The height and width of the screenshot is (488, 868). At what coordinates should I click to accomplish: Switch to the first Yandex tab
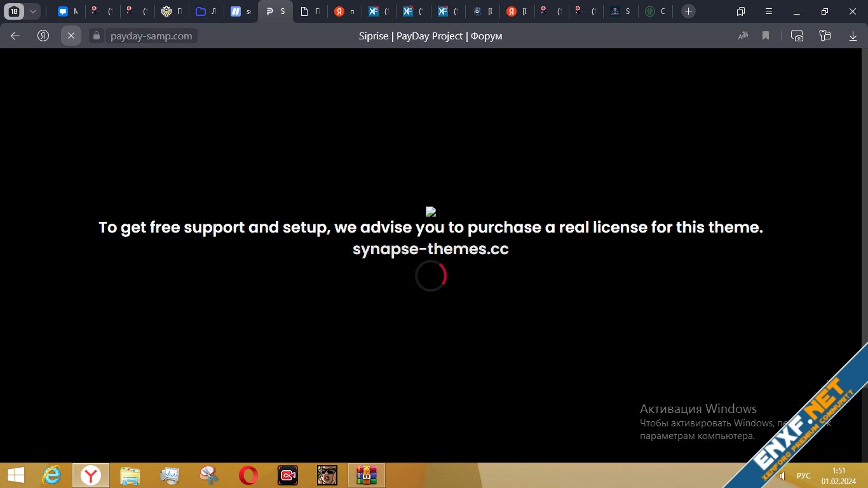(344, 11)
